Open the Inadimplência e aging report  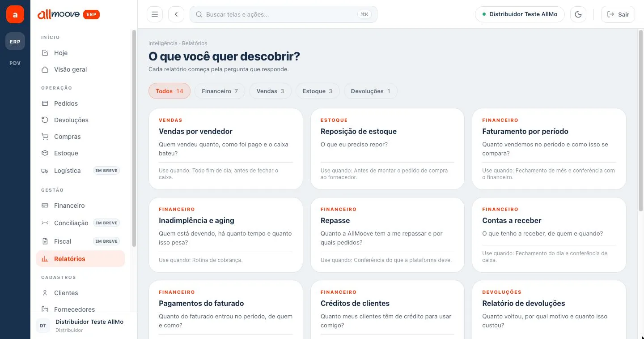(x=226, y=235)
